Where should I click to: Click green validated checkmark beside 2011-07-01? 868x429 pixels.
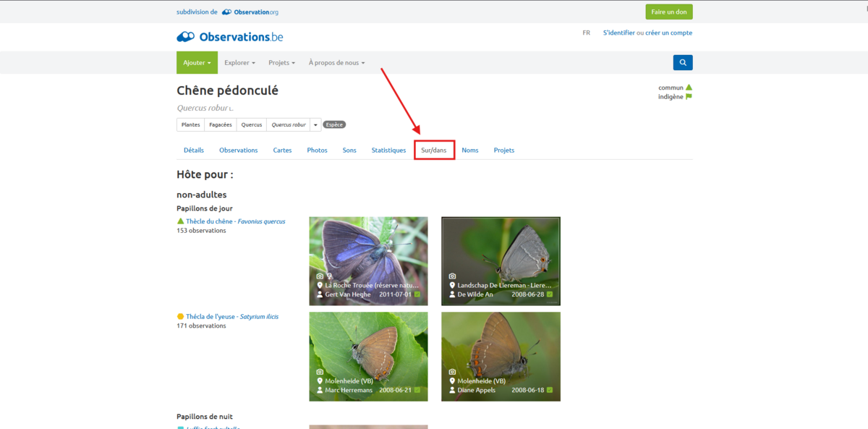(417, 294)
